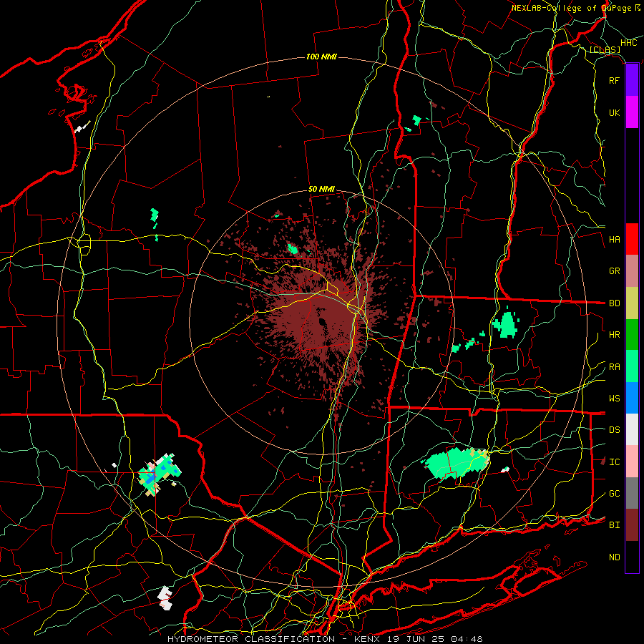
Task: Click the DS legend label
Action: 614,430
